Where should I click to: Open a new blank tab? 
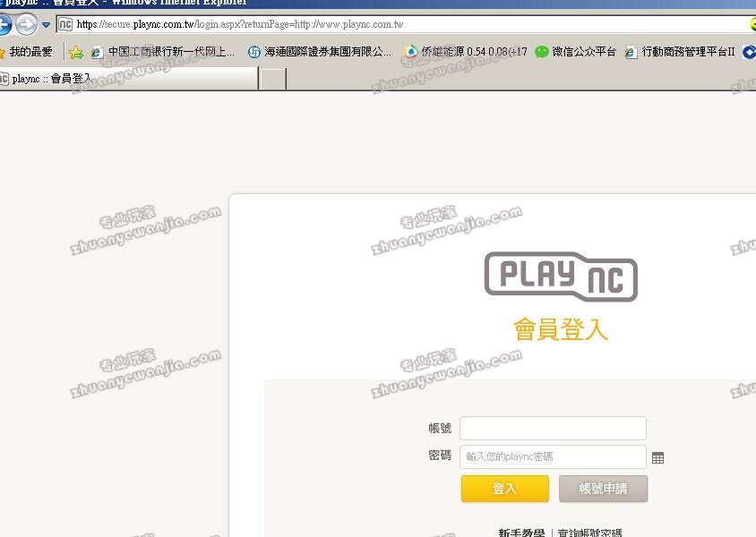click(x=273, y=79)
